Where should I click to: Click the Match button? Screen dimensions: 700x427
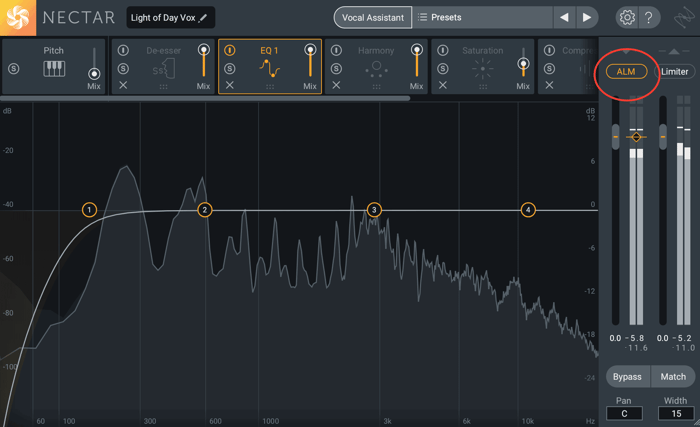pyautogui.click(x=673, y=377)
